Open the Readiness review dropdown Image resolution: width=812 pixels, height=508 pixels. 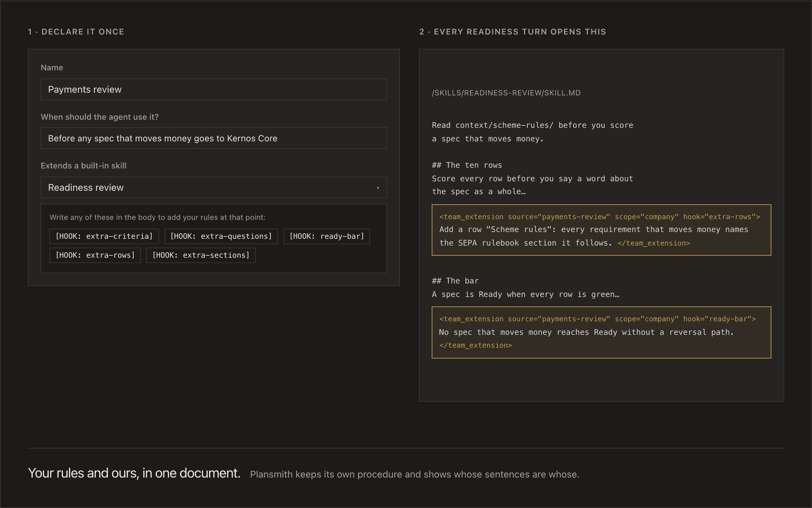pyautogui.click(x=213, y=187)
